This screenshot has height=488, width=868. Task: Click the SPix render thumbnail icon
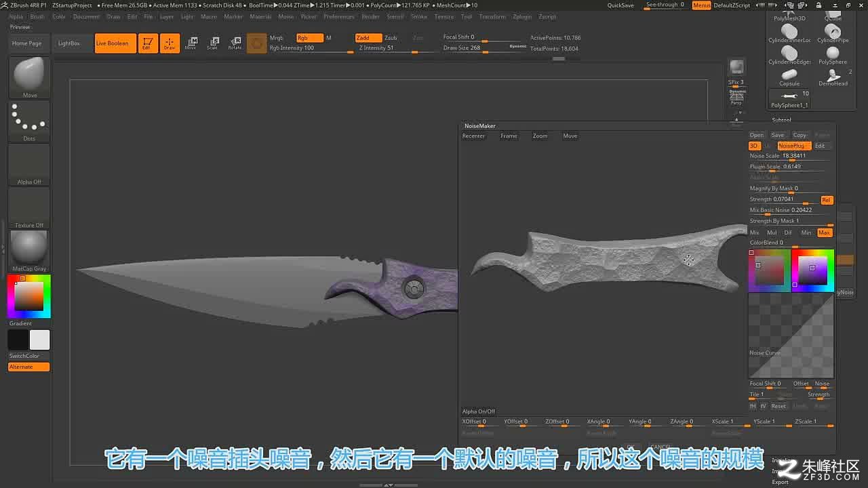click(x=736, y=68)
